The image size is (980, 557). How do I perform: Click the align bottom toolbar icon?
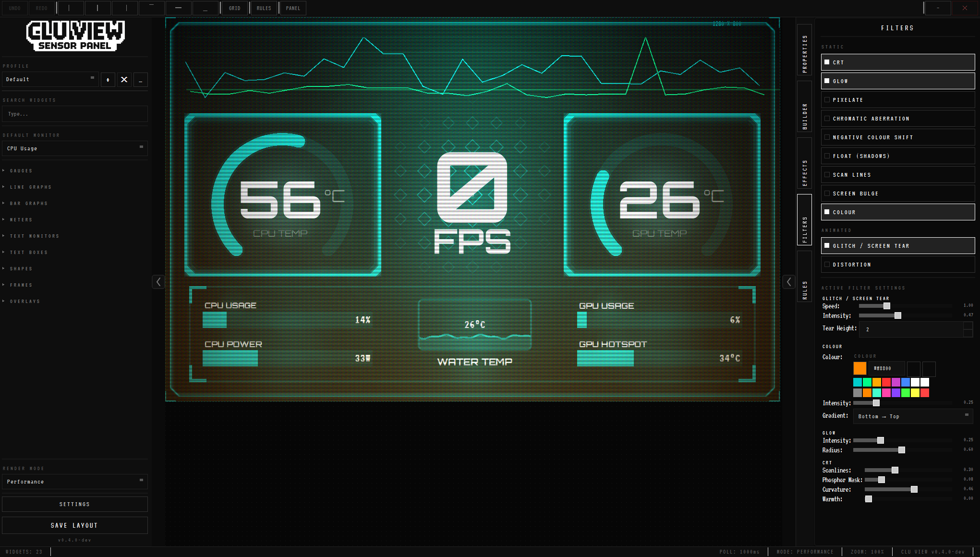[x=206, y=8]
